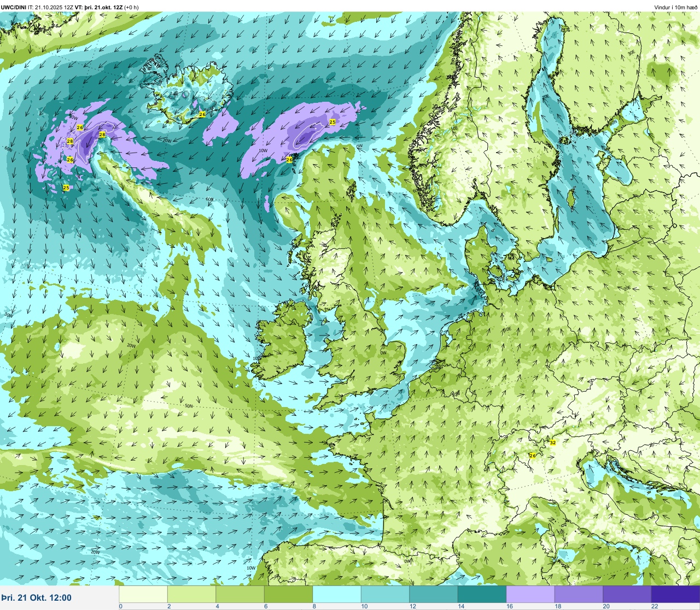This screenshot has height=610, width=700.
Task: Choose the 14–16 dark teal legend swatch
Action: [x=482, y=595]
